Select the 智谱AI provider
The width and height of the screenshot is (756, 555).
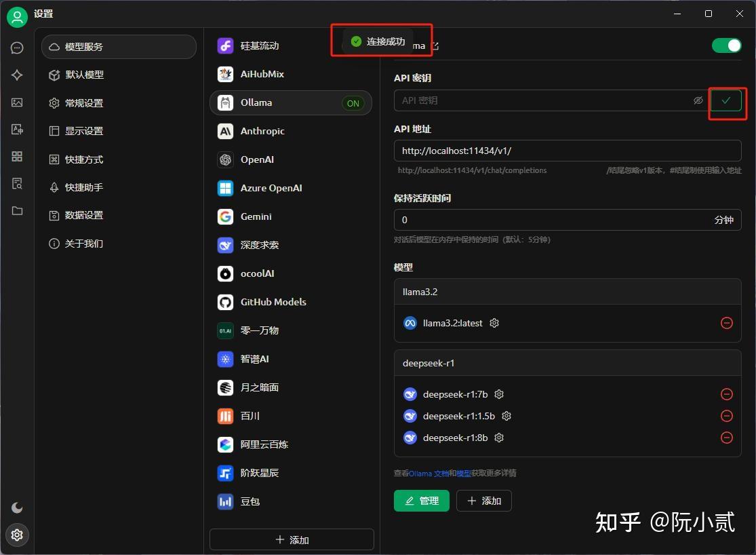291,359
